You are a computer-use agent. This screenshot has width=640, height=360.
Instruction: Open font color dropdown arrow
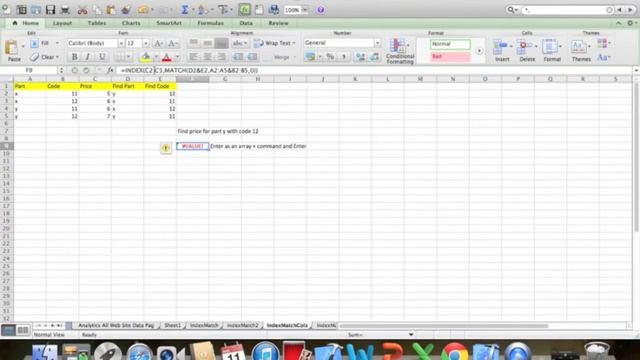(177, 57)
